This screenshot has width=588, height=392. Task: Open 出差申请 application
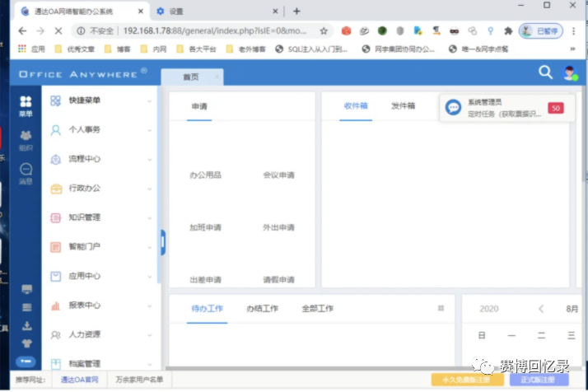tap(206, 280)
